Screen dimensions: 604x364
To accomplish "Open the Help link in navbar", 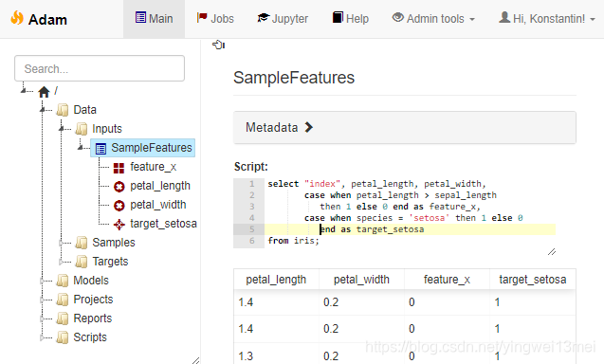I will coord(351,19).
